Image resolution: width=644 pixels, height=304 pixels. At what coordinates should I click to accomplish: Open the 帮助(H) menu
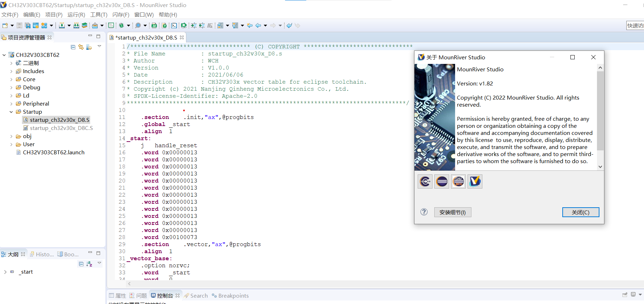pyautogui.click(x=168, y=14)
